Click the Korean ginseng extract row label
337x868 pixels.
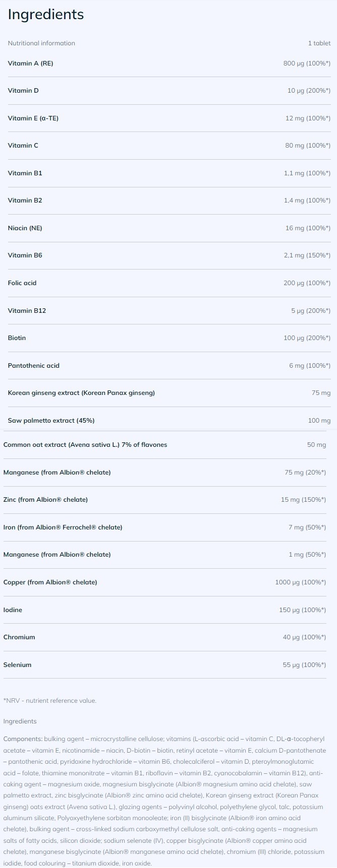81,393
